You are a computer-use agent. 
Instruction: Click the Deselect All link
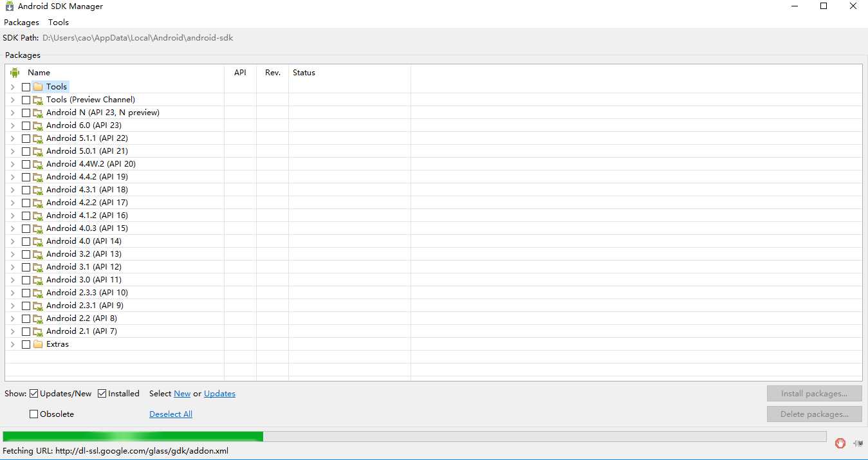(171, 414)
